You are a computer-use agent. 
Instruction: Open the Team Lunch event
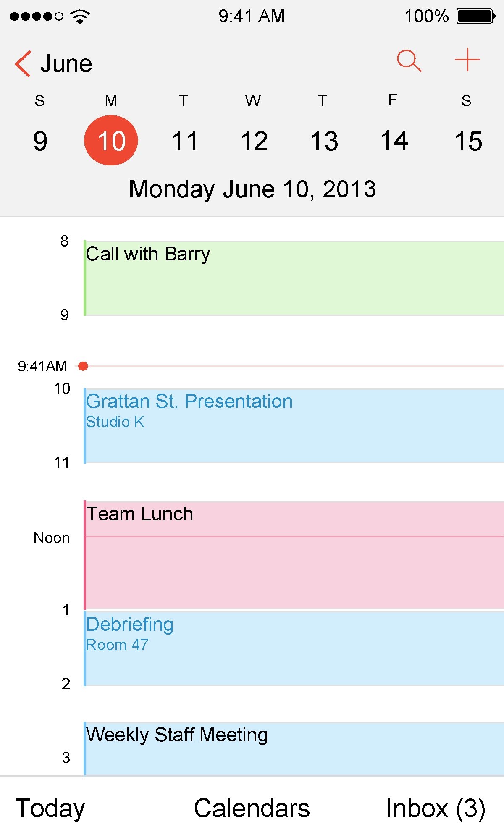click(294, 555)
